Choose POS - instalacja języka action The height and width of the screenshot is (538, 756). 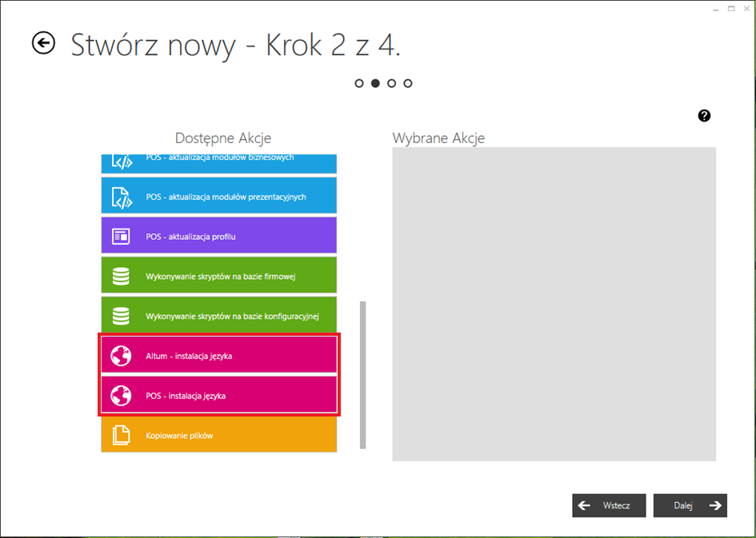(x=219, y=394)
